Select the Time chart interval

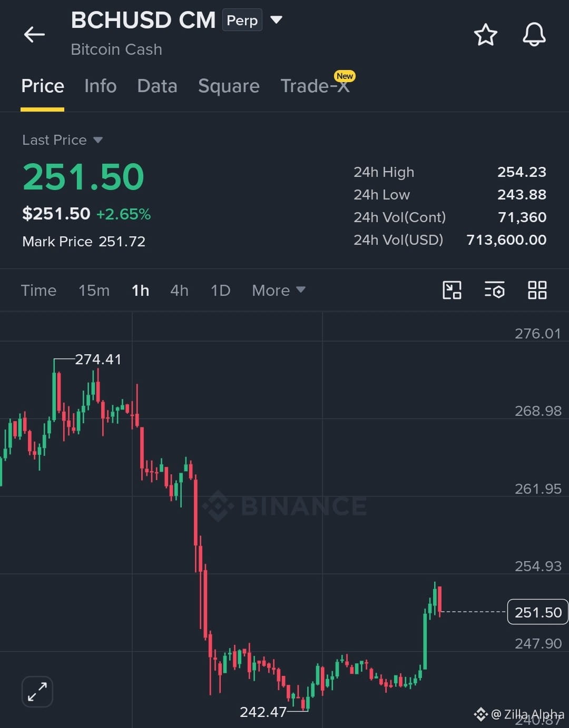[x=38, y=291]
